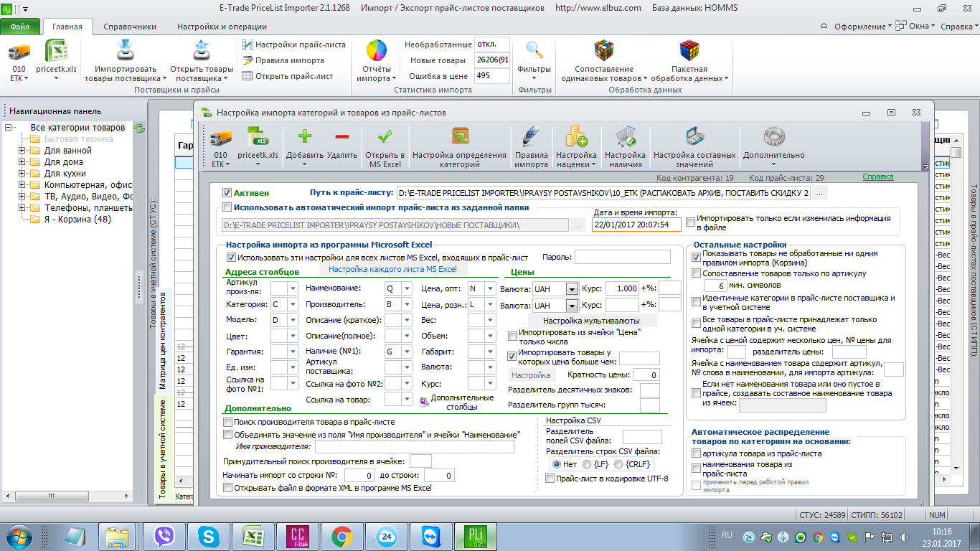The image size is (980, 551).
Task: Click the Пароль input field
Action: click(x=623, y=257)
